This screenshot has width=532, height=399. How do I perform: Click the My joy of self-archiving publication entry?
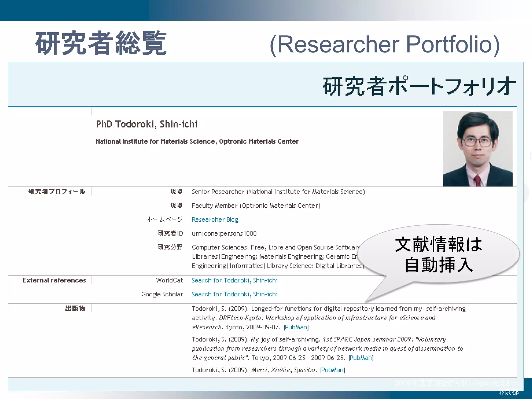pyautogui.click(x=327, y=348)
